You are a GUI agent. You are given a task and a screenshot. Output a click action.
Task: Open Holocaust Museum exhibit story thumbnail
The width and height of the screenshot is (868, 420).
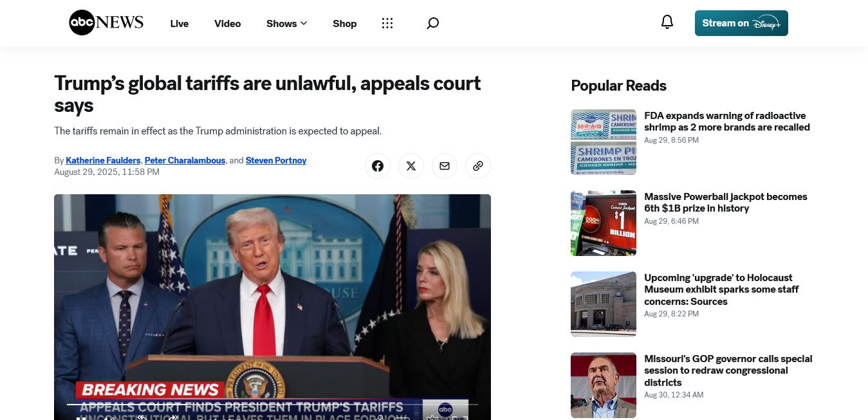604,304
